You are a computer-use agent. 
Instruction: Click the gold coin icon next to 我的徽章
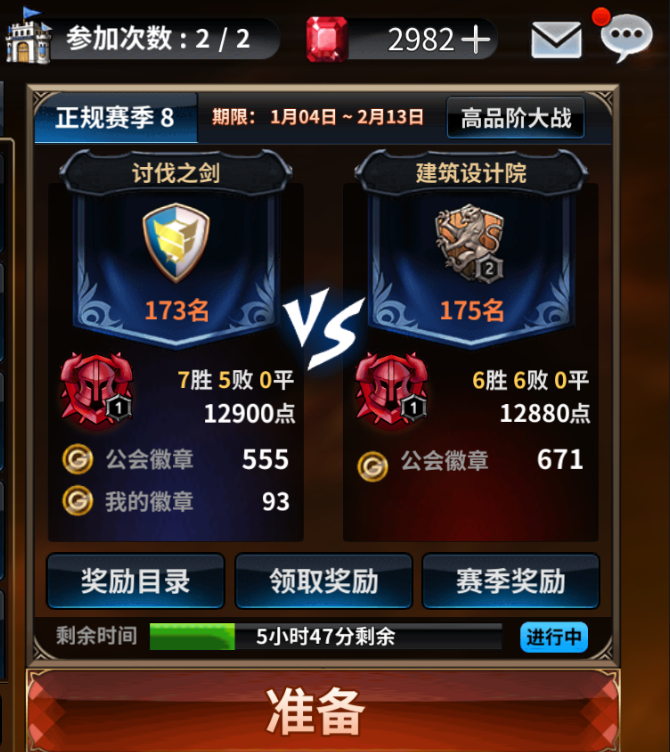[78, 501]
